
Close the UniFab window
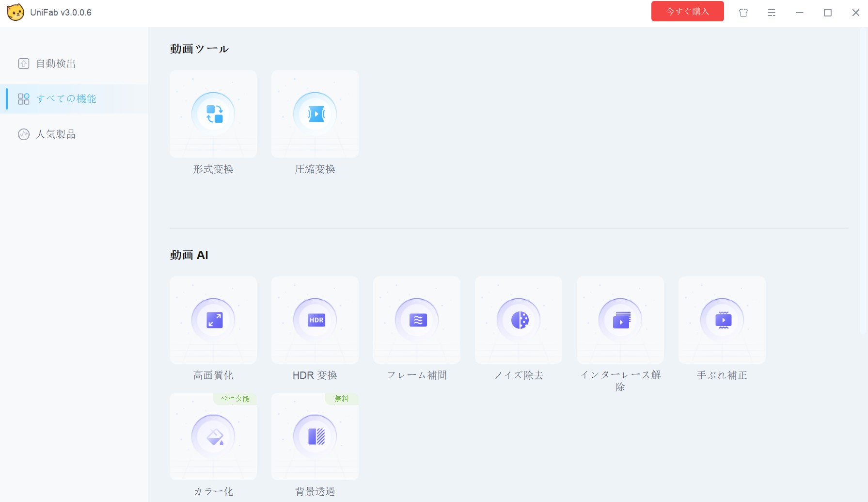pos(856,13)
